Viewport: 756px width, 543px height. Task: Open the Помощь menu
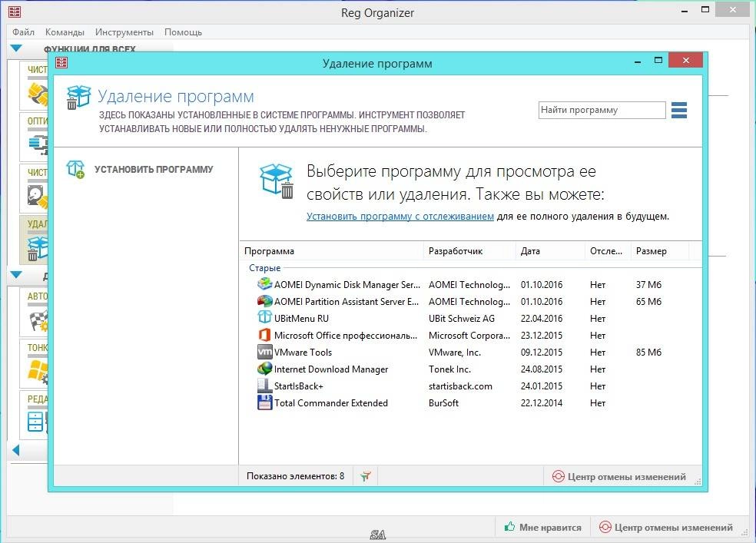(x=183, y=31)
